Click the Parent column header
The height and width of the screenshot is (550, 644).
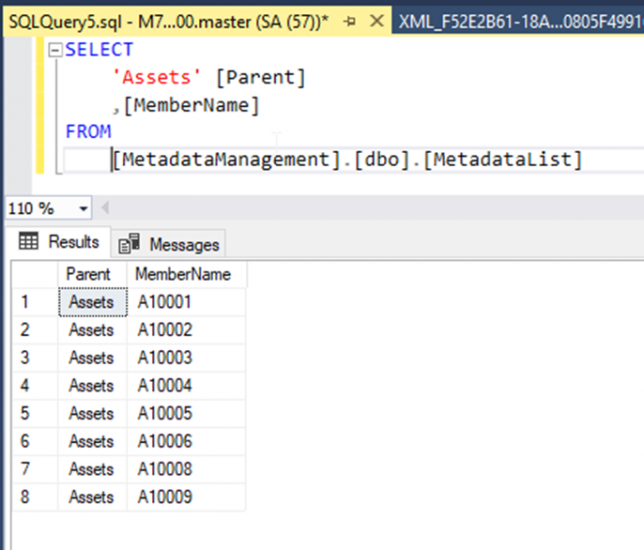tap(88, 274)
